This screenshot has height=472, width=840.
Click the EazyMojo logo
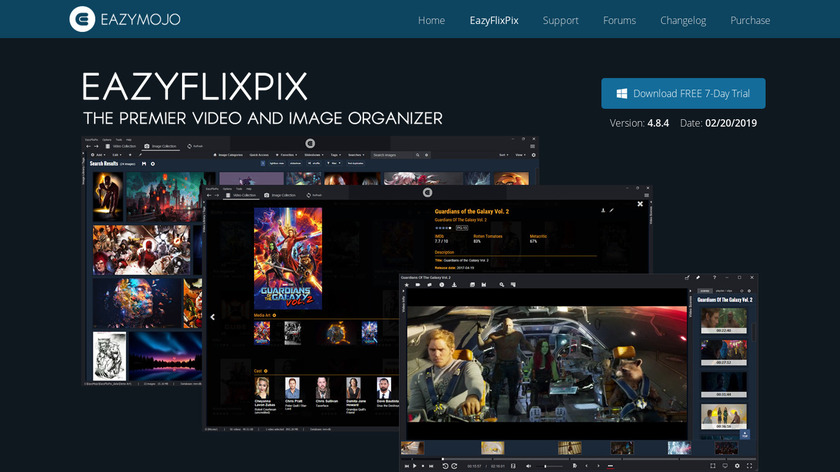pos(124,19)
